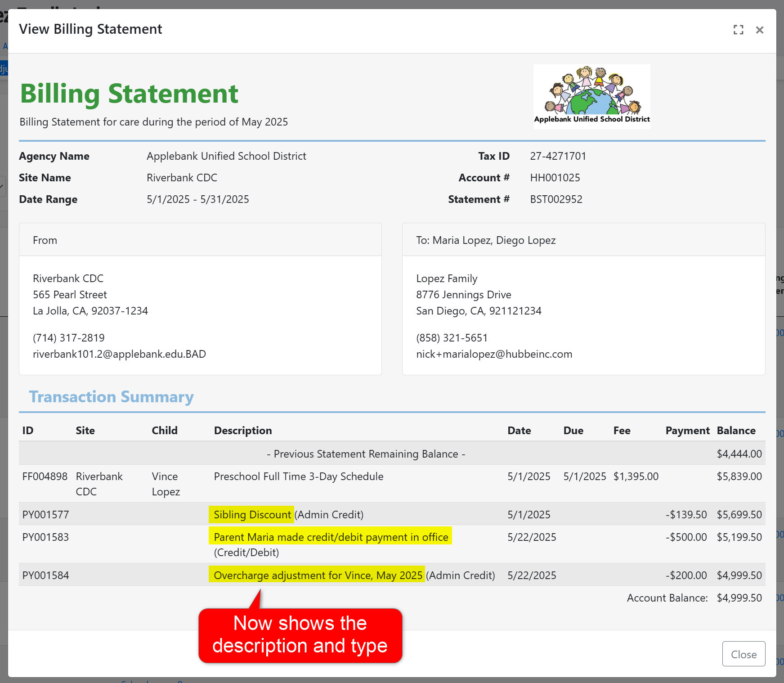Click the La Jolla, CA, 92037-1234 line
784x683 pixels.
point(90,311)
